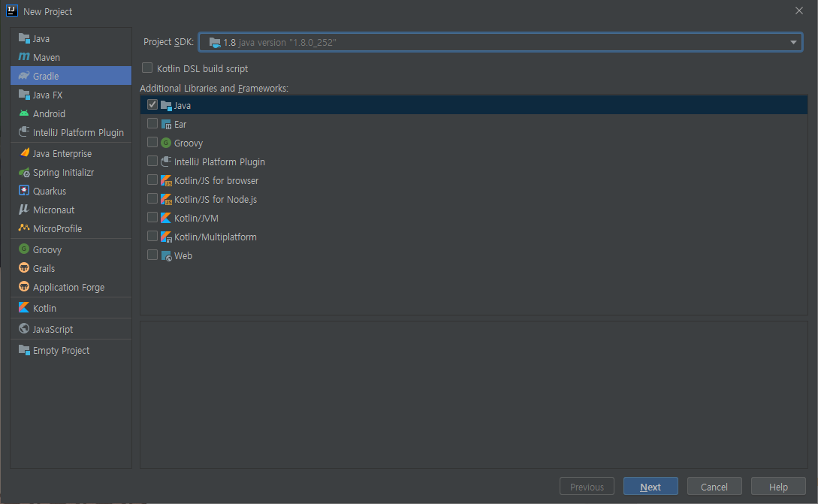Click the Web framework icon
This screenshot has width=818, height=504.
coord(167,255)
